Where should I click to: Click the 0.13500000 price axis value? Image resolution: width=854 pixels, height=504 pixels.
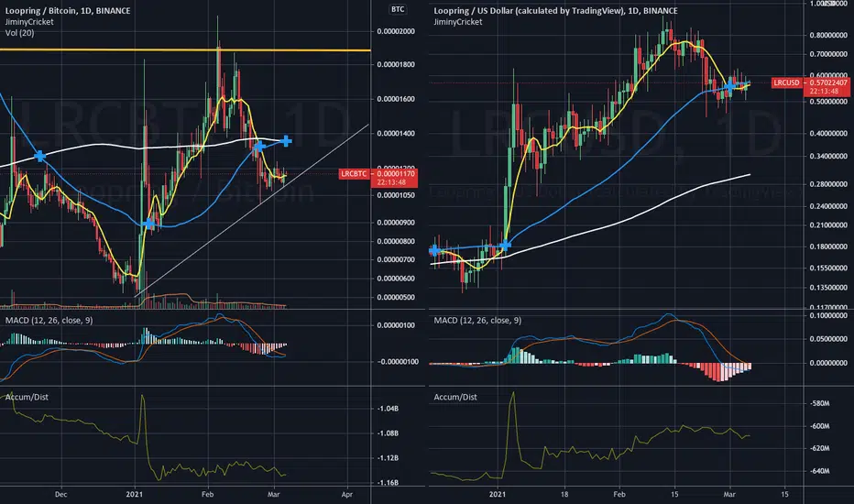click(x=828, y=288)
